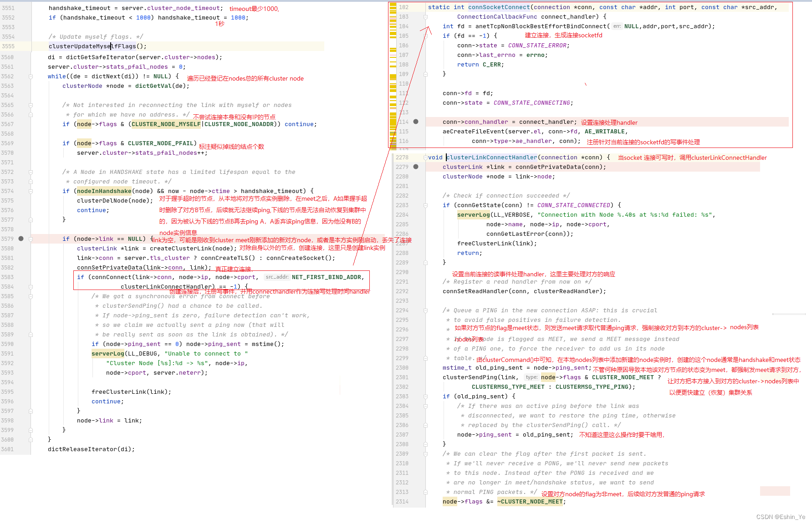Viewport: 812px width, 524px height.
Task: Click CONN_STATE_ERROR on line 106
Action: 537,46
